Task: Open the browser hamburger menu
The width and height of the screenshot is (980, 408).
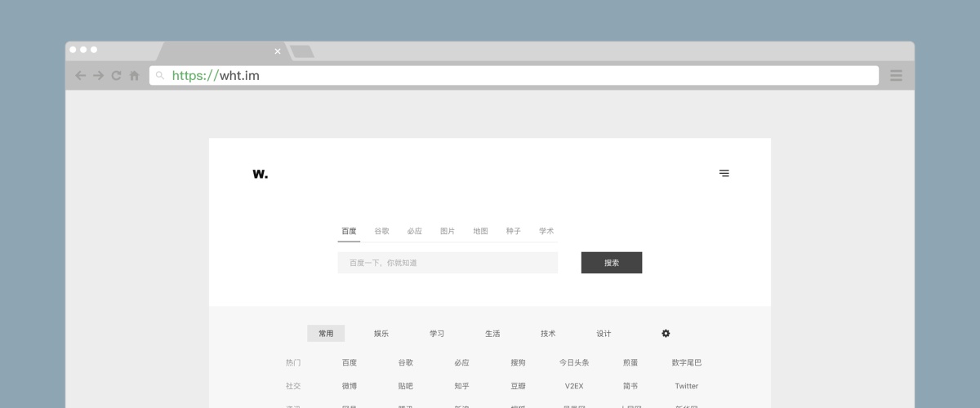Action: coord(896,76)
